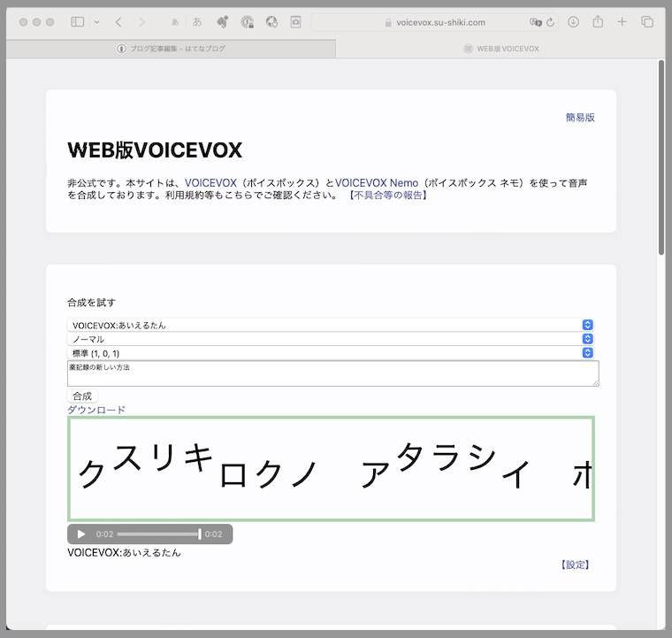Increase text size with large あ
Image resolution: width=672 pixels, height=638 pixels.
pyautogui.click(x=197, y=22)
